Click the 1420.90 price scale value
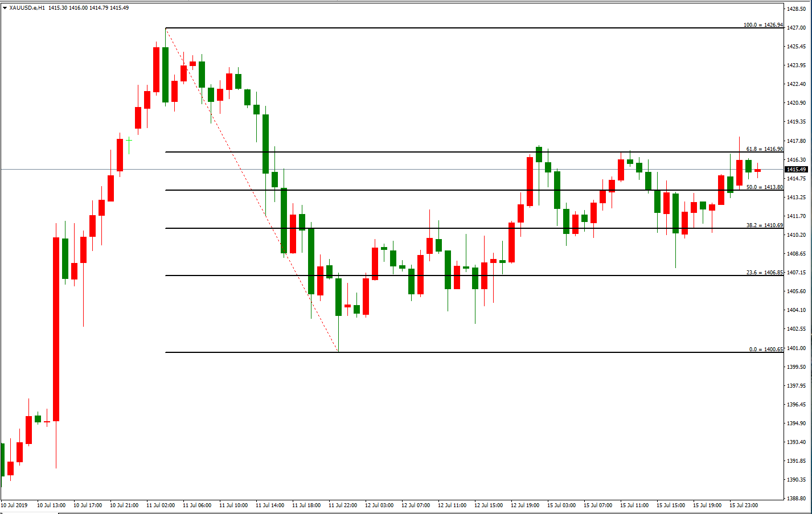 (x=796, y=103)
